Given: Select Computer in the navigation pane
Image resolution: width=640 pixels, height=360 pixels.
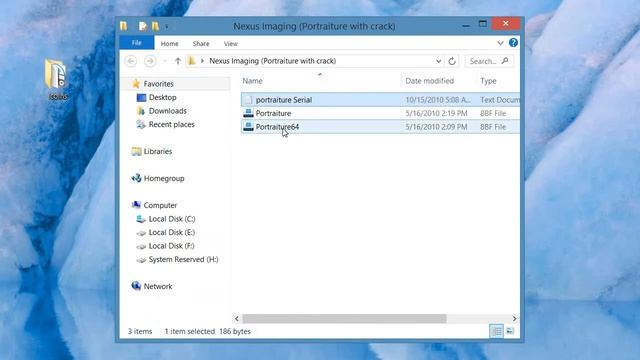Looking at the screenshot, I should click(x=160, y=205).
